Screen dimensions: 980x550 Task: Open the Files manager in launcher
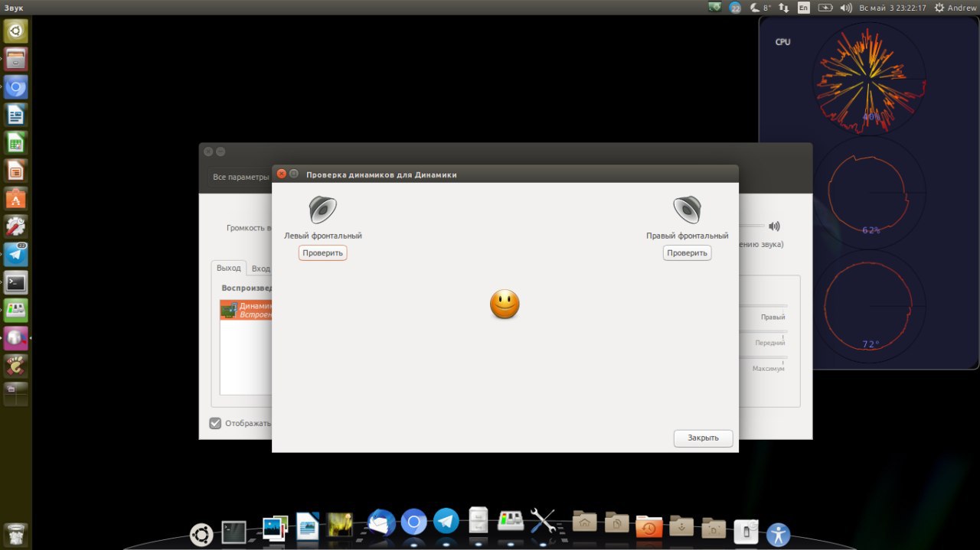coord(16,59)
